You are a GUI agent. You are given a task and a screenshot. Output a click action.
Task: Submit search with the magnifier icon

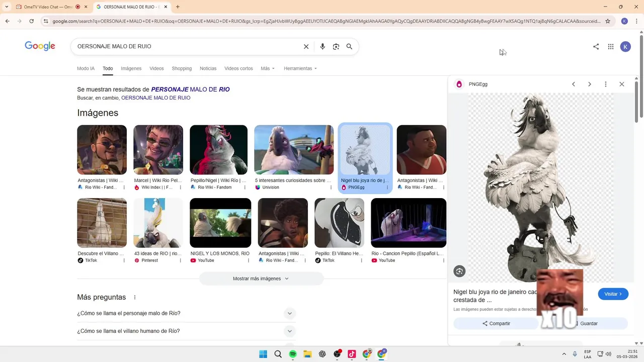[349, 46]
